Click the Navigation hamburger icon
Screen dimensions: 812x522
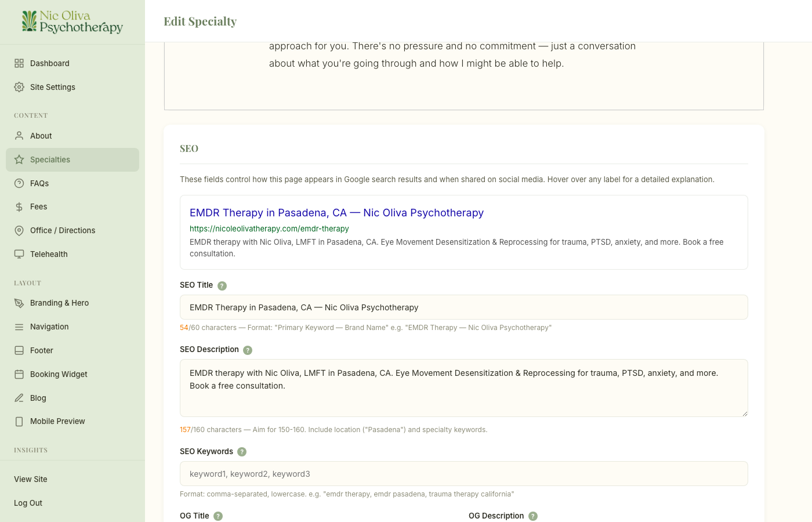click(19, 327)
